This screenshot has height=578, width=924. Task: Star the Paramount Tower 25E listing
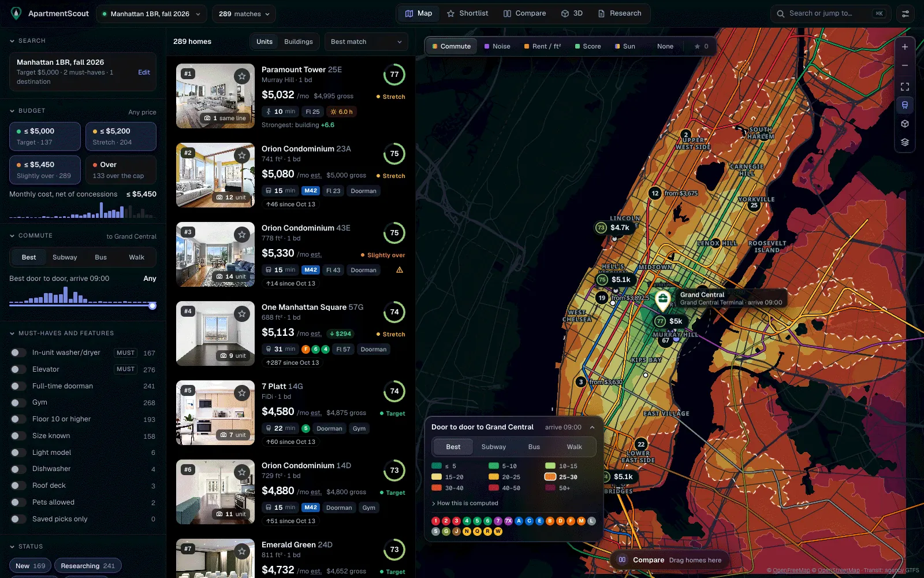(242, 76)
